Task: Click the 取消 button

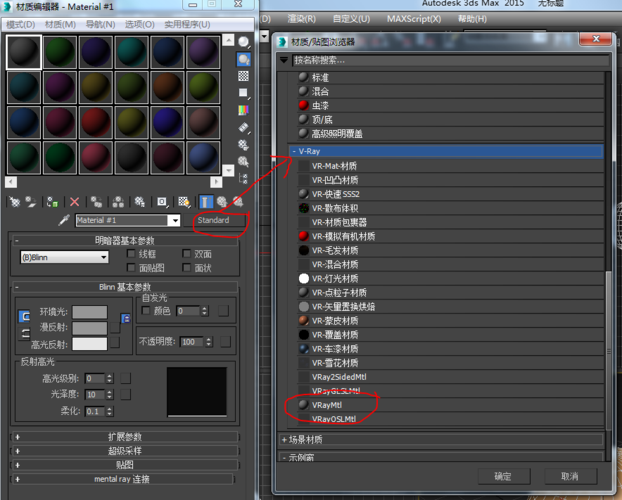Action: (570, 476)
